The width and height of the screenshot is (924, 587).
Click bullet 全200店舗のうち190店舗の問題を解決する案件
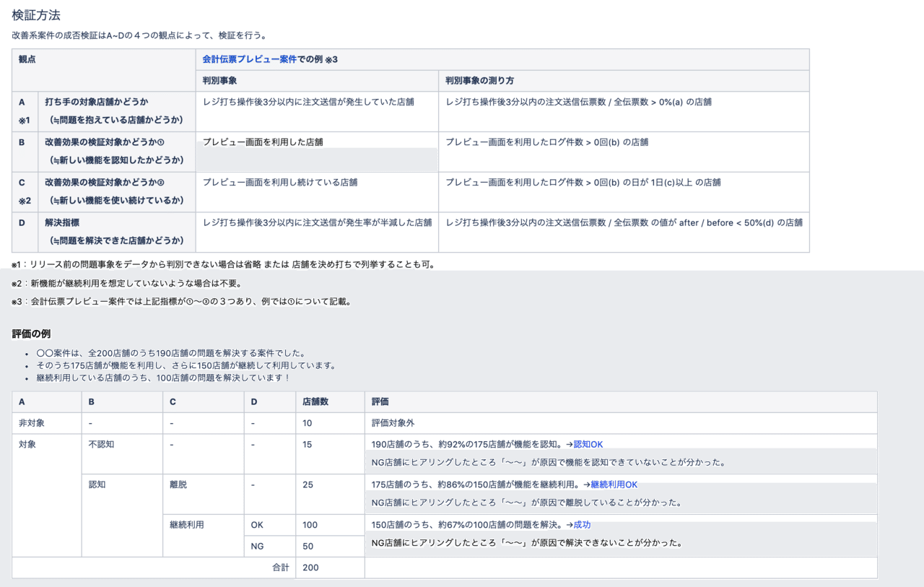click(171, 354)
